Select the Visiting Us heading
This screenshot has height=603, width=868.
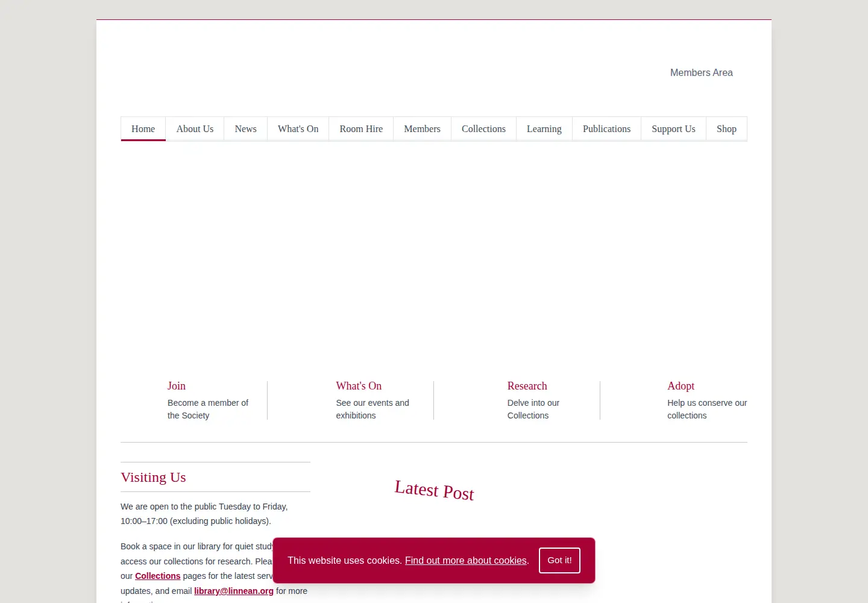153,477
